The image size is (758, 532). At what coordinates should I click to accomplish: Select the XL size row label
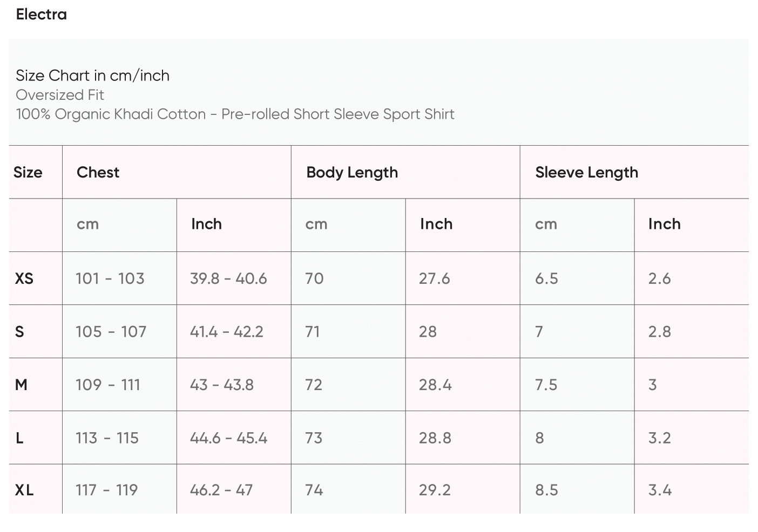pos(24,490)
